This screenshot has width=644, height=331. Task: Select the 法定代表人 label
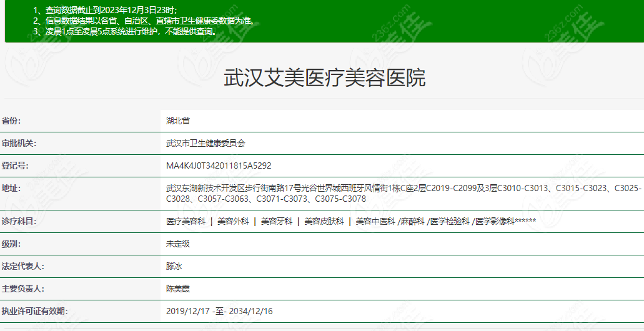(x=22, y=267)
